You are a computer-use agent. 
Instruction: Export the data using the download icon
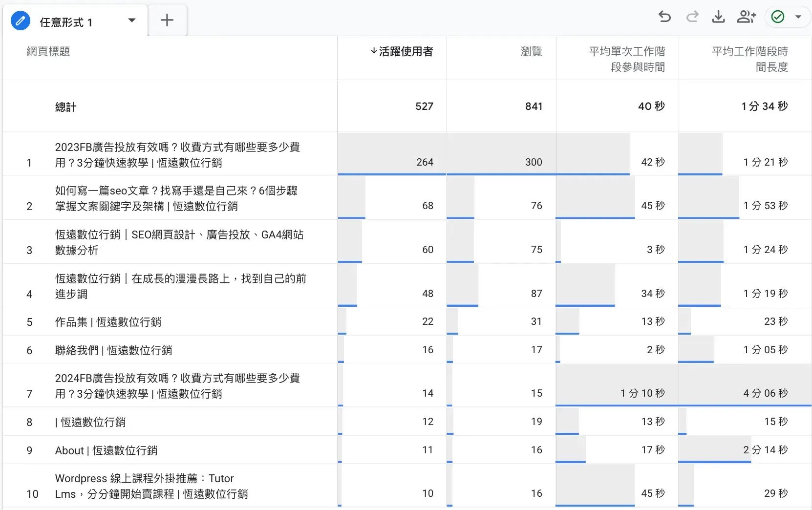(x=719, y=17)
